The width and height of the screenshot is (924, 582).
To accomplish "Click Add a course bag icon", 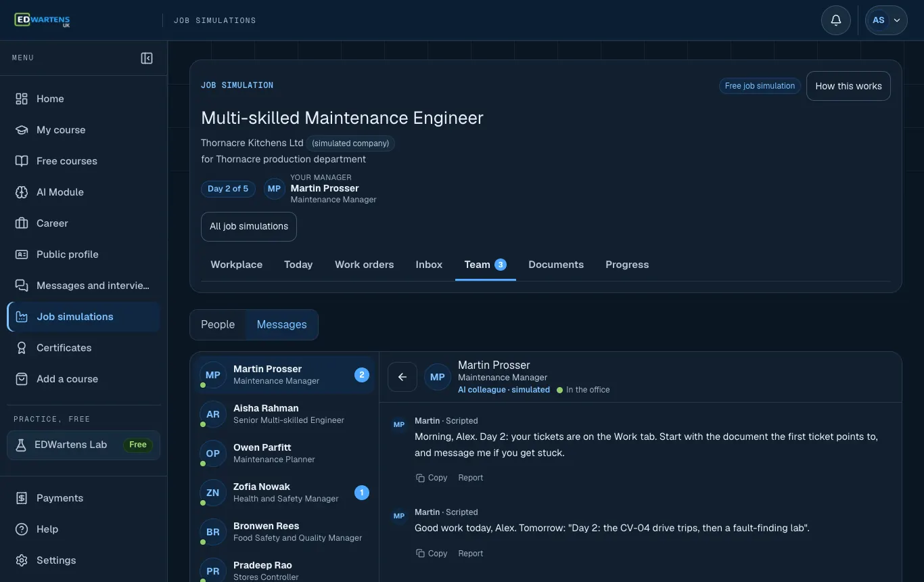I will tap(22, 379).
